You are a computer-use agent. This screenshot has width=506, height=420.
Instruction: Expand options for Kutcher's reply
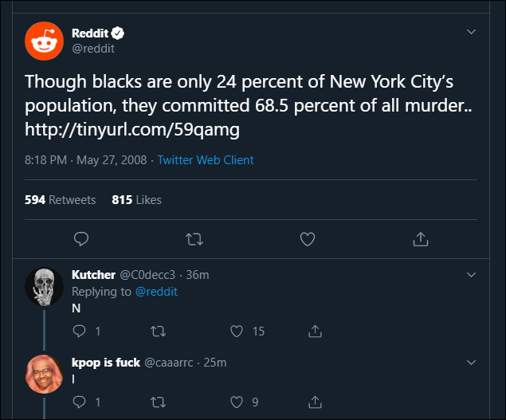[471, 275]
